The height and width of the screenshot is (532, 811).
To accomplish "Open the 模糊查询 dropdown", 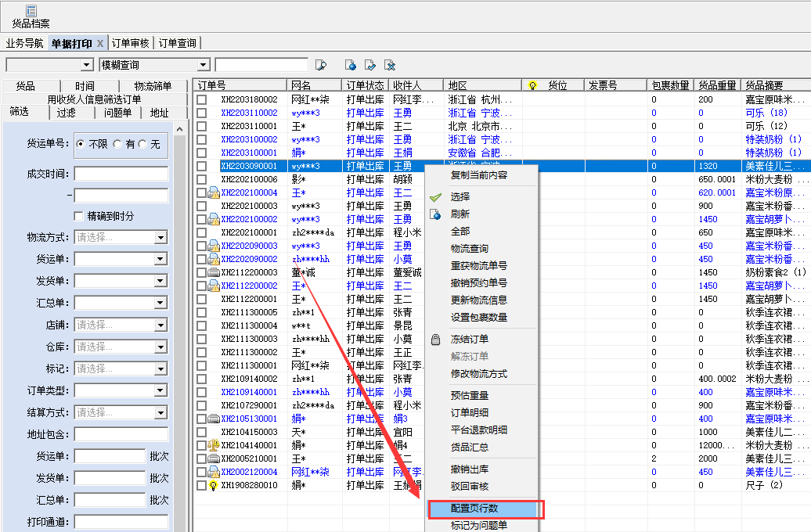I will [x=204, y=65].
